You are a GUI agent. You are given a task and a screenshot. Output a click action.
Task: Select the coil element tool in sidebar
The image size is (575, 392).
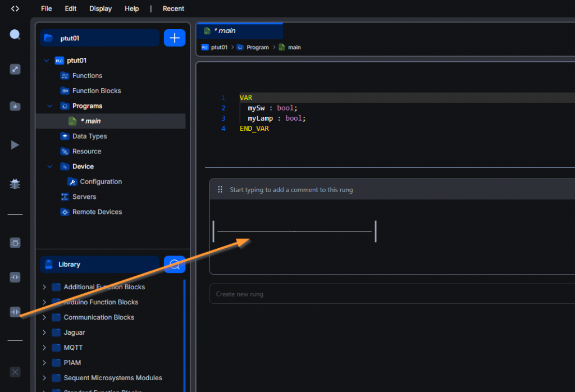tap(15, 277)
